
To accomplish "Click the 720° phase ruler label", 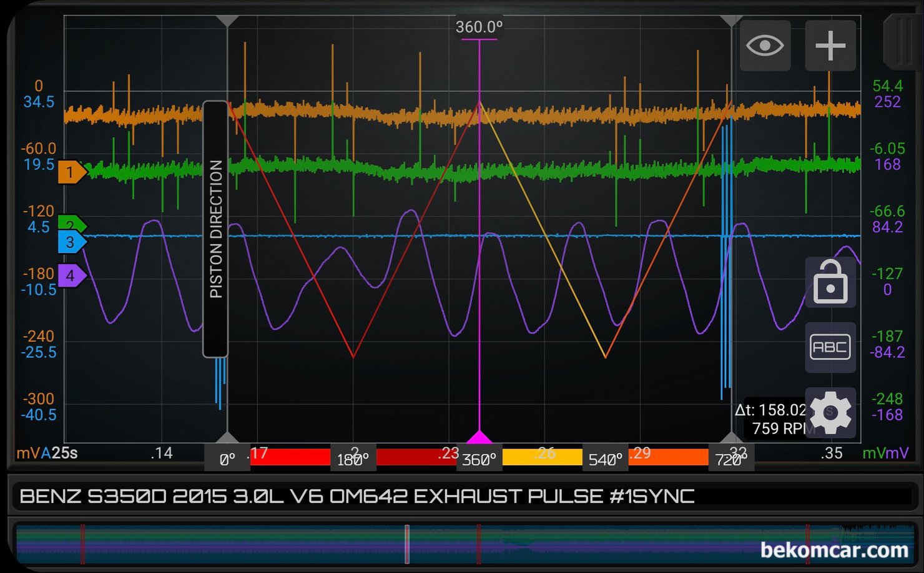I will coord(731,460).
